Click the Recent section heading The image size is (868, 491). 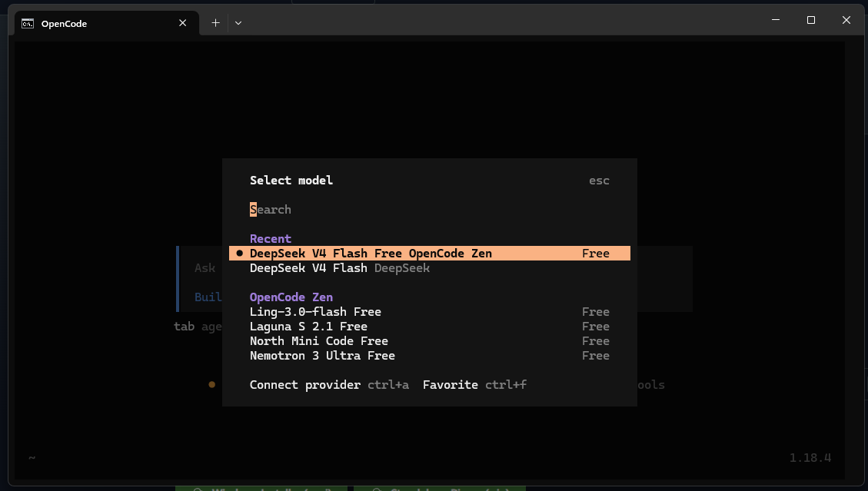[x=270, y=238]
